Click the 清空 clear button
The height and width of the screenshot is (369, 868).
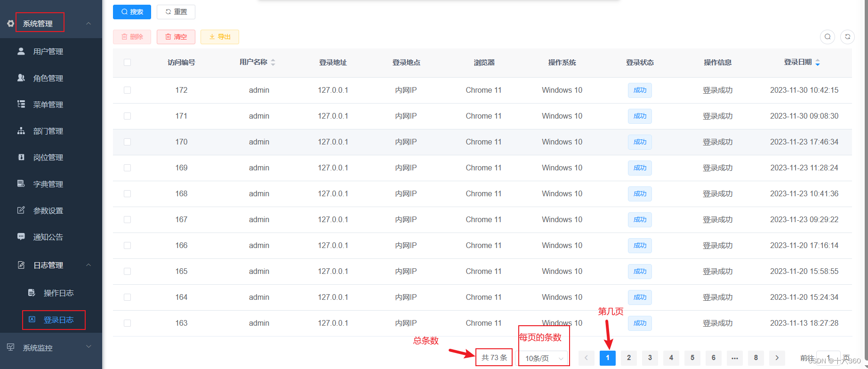coord(176,37)
